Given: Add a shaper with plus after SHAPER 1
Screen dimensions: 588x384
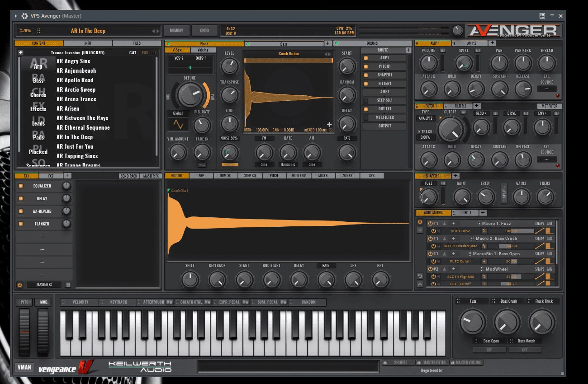Looking at the screenshot, I should pyautogui.click(x=455, y=176).
